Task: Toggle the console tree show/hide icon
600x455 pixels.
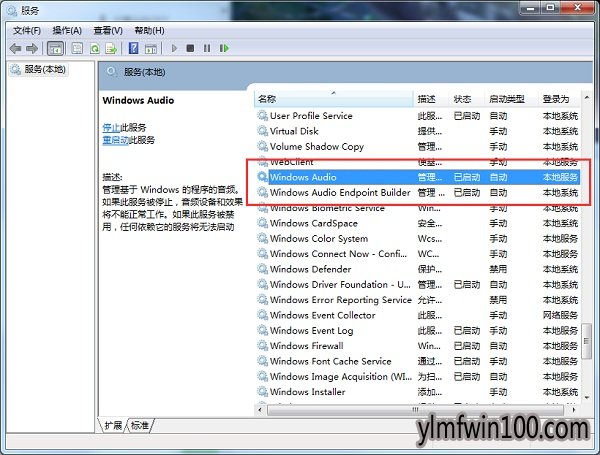Action: tap(55, 49)
